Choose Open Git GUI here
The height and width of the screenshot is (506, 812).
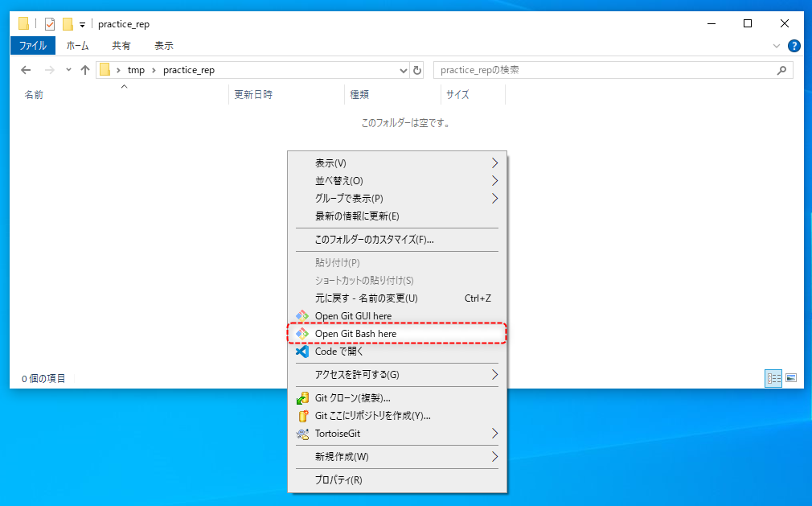coord(397,316)
